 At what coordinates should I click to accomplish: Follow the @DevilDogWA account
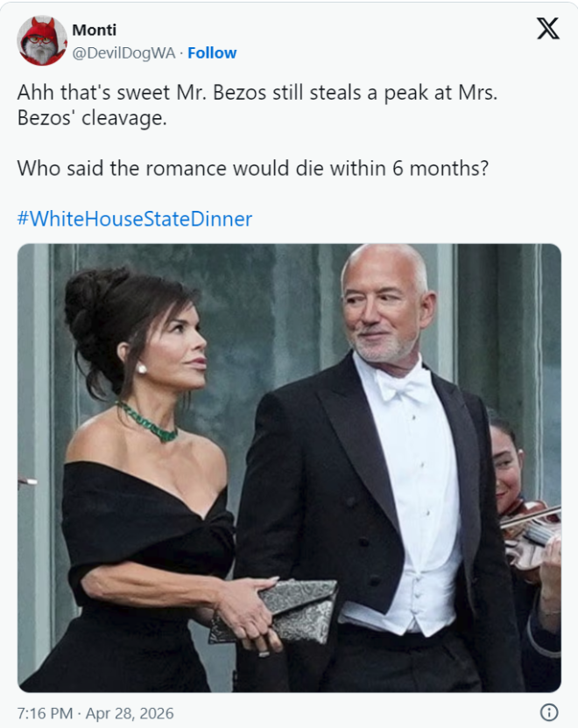click(212, 52)
